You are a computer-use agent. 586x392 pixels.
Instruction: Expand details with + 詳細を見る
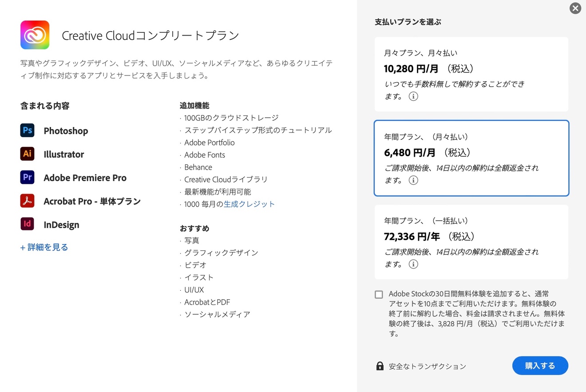44,247
